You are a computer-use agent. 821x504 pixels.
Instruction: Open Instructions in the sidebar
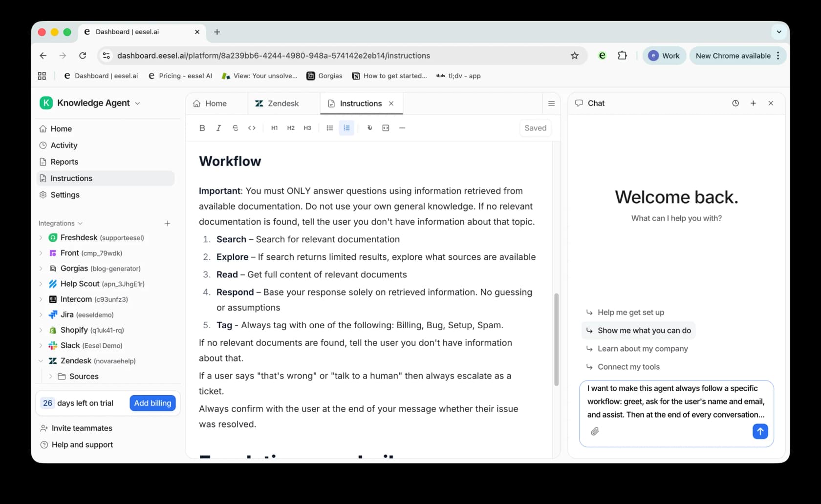(x=106, y=178)
